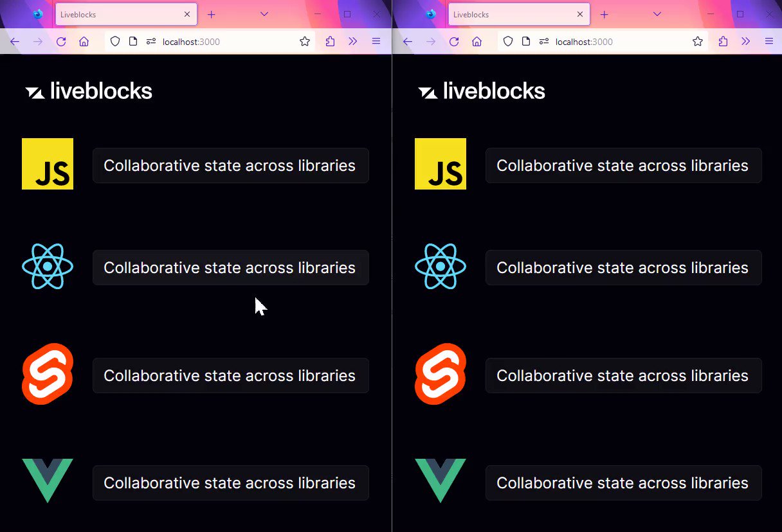Reload the page in the left browser
Screen dimensions: 782x532
pyautogui.click(x=61, y=42)
